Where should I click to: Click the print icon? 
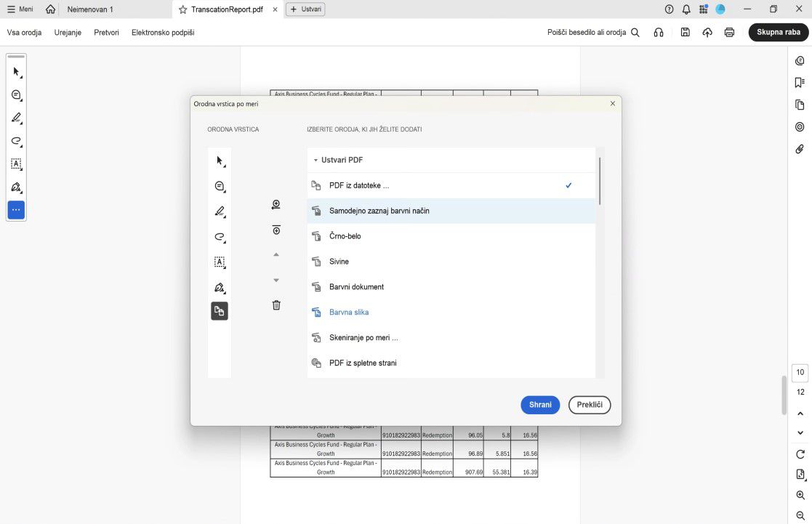click(729, 32)
